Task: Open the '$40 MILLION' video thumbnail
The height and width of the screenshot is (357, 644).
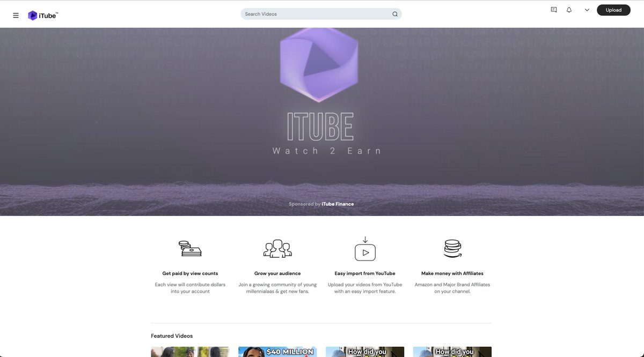Action: point(277,352)
